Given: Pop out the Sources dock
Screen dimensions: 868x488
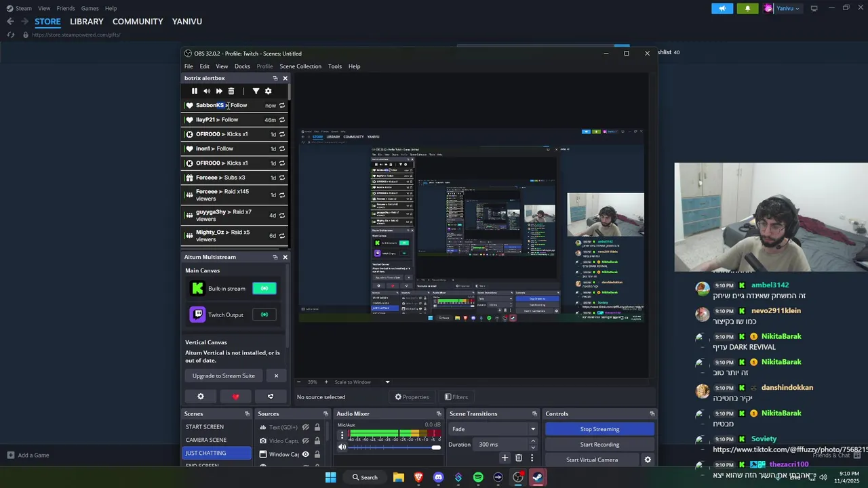Looking at the screenshot, I should click(x=325, y=414).
